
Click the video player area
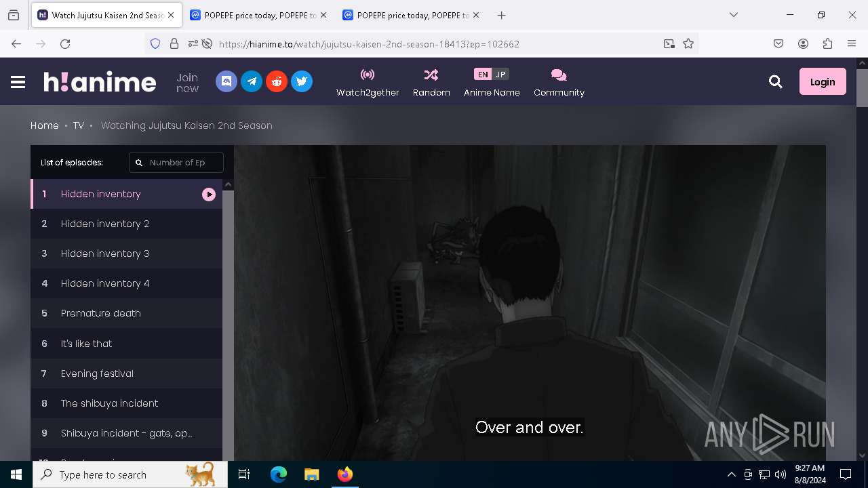coord(530,303)
